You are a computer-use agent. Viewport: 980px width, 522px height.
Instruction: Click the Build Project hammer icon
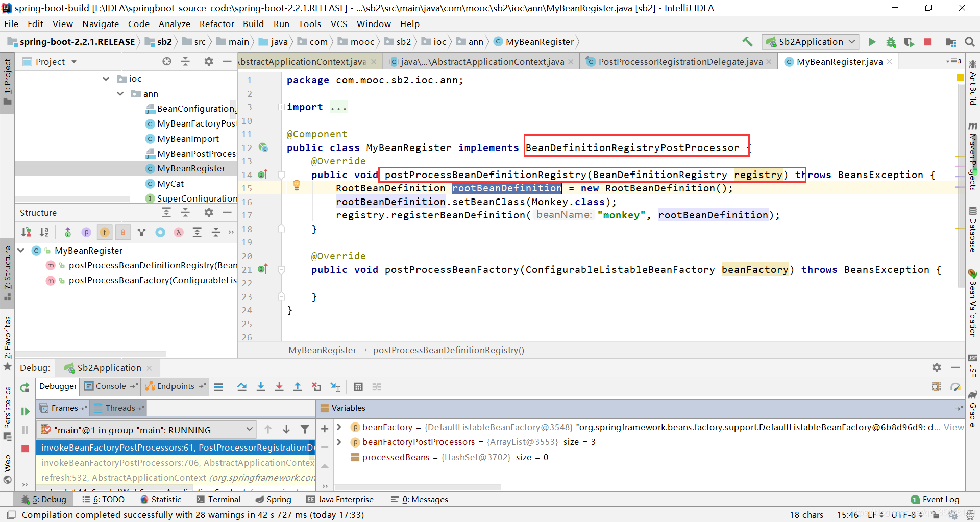click(747, 42)
